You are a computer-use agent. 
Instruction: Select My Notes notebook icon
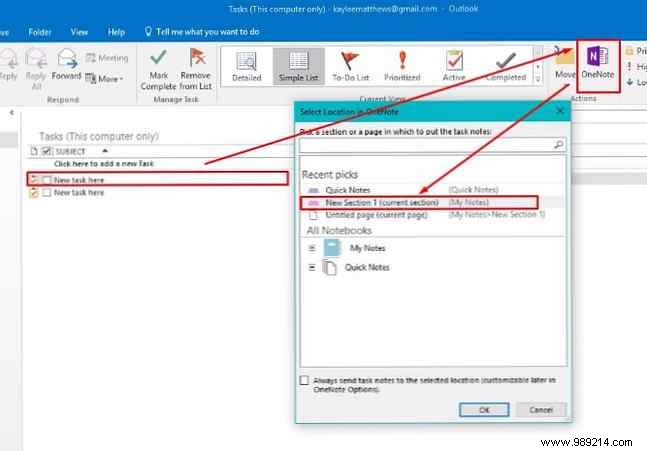click(x=332, y=248)
